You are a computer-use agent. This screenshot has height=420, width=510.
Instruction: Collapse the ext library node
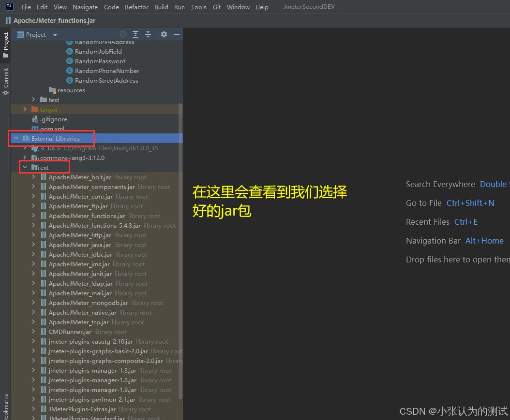[25, 167]
